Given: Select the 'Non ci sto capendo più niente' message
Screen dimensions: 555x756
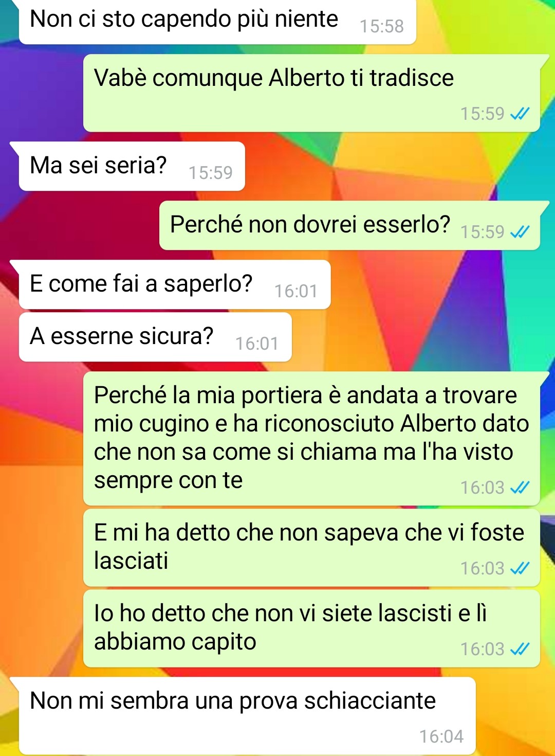Looking at the screenshot, I should tap(217, 22).
